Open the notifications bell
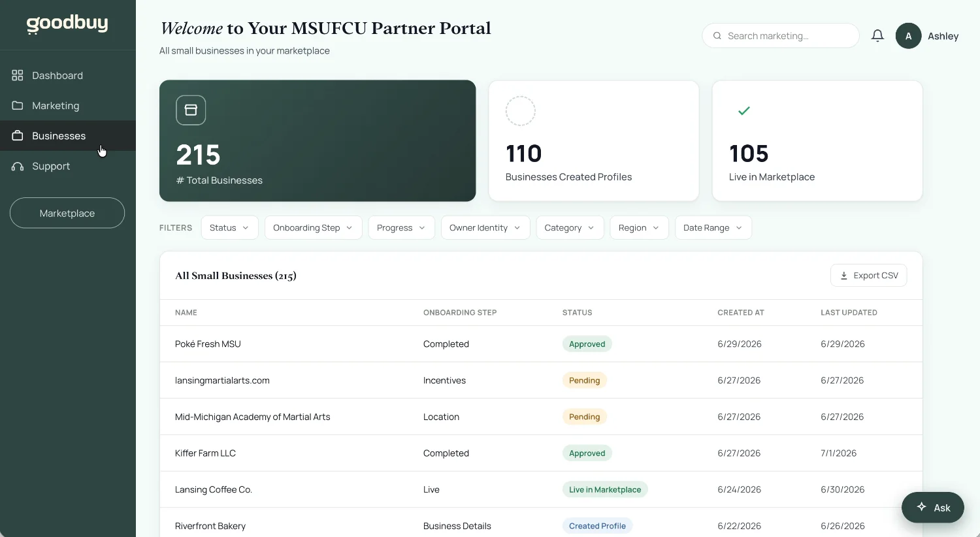This screenshot has width=980, height=537. 877,36
